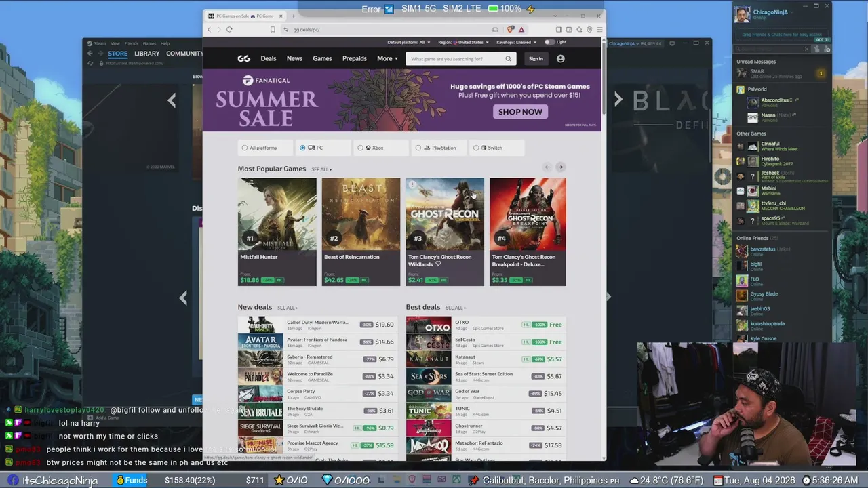This screenshot has width=868, height=488.
Task: Switch the site theme with the Light toggle
Action: coord(549,42)
